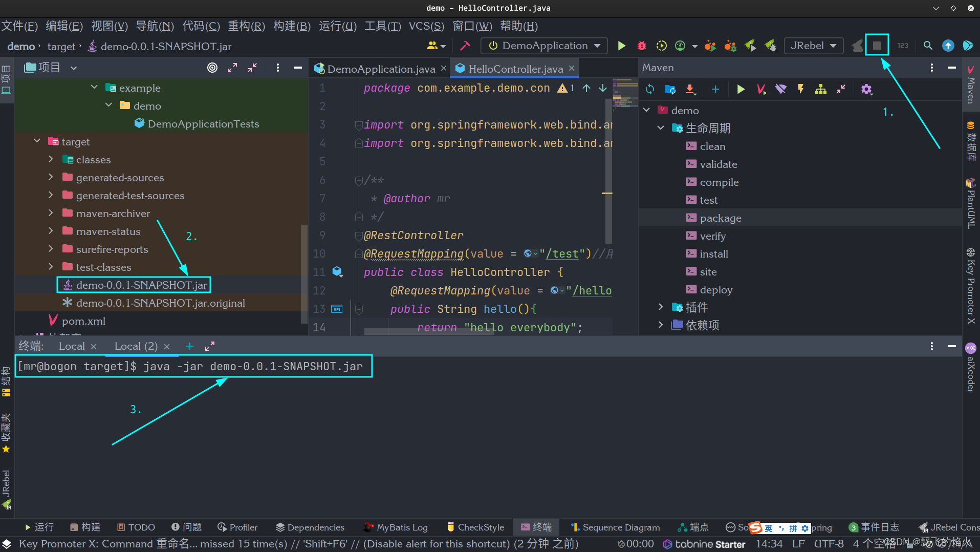Open the Maven side tab
The height and width of the screenshot is (552, 980).
click(x=970, y=84)
